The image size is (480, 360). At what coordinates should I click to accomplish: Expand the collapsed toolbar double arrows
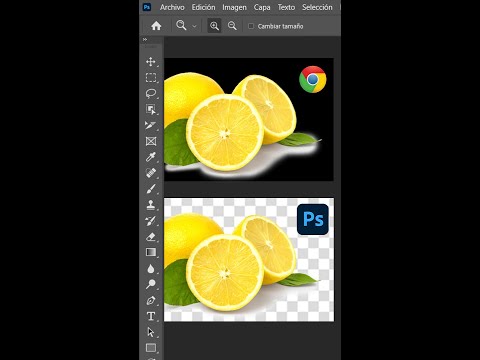point(145,39)
